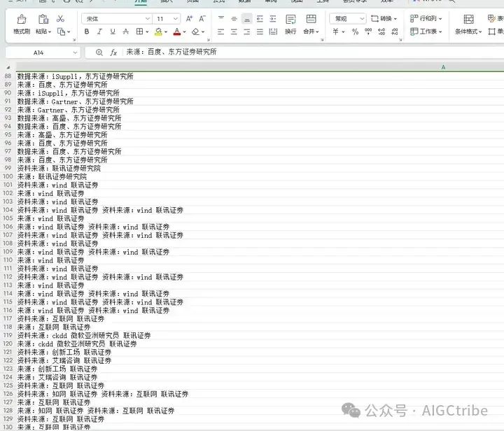Select row header 99
Image resolution: width=504 pixels, height=431 pixels.
click(x=8, y=168)
